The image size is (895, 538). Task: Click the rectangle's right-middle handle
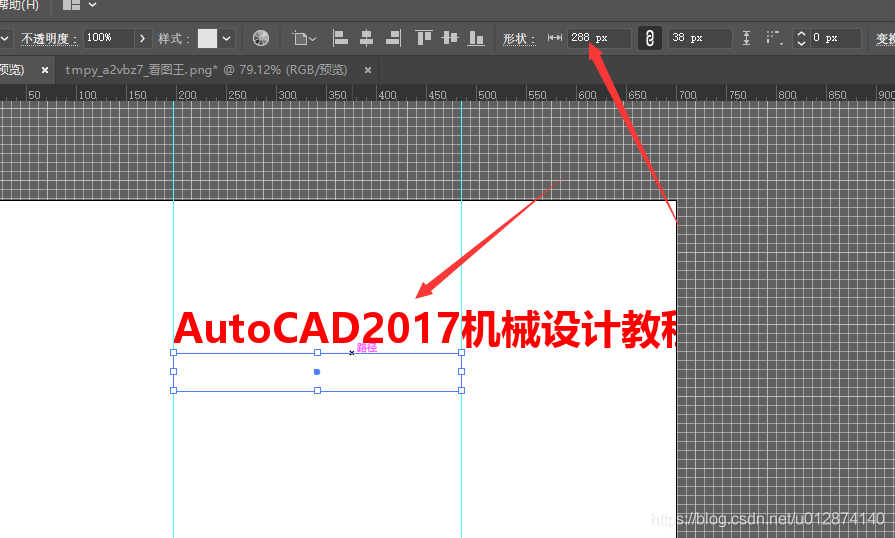461,371
